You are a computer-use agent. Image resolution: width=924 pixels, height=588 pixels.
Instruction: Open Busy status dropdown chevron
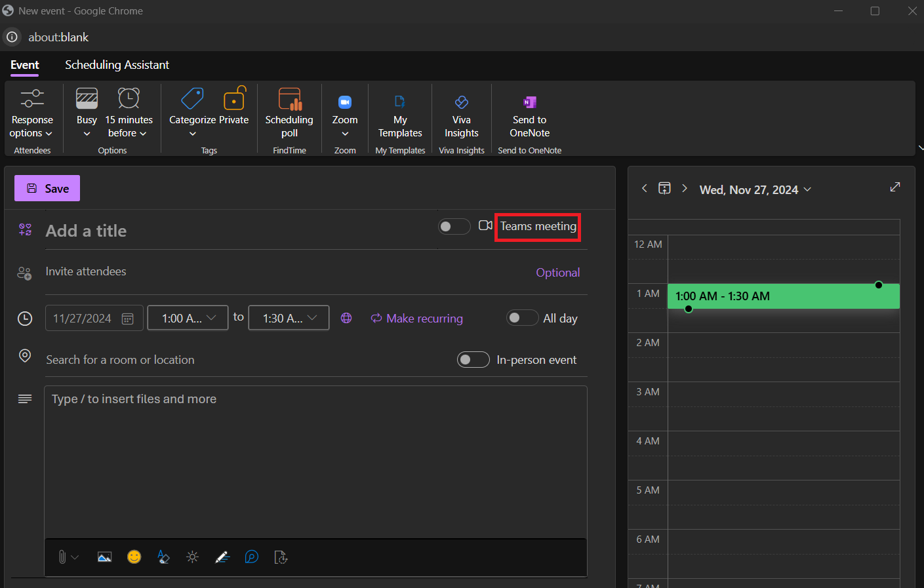87,134
